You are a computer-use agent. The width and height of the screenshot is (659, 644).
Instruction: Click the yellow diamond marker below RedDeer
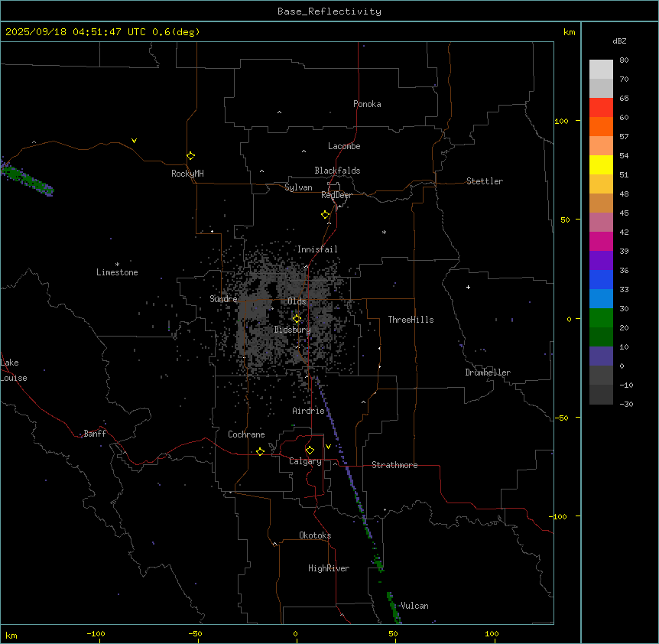click(325, 214)
